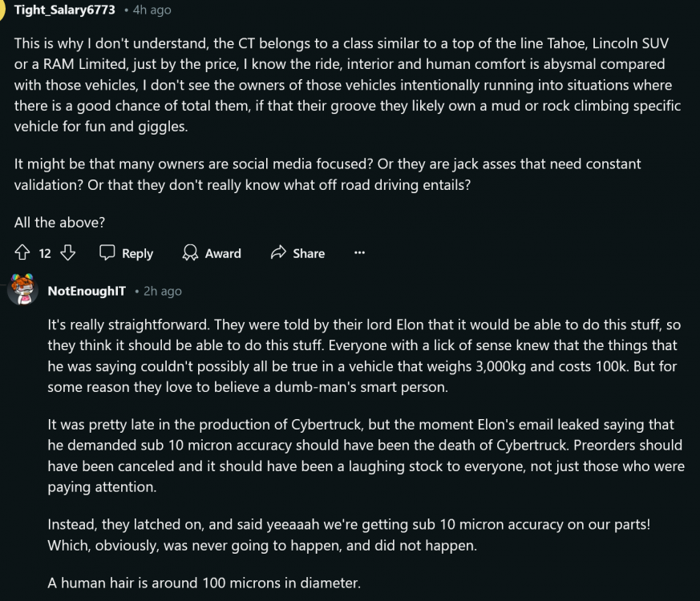Viewport: 700px width, 601px height.
Task: Open NotEnoughIT's username profile link
Action: pos(87,291)
